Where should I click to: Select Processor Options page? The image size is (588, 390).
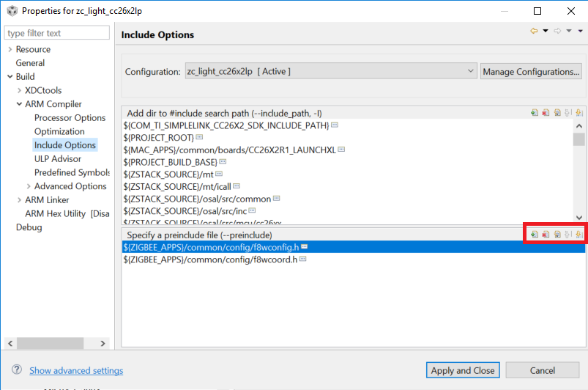point(70,118)
